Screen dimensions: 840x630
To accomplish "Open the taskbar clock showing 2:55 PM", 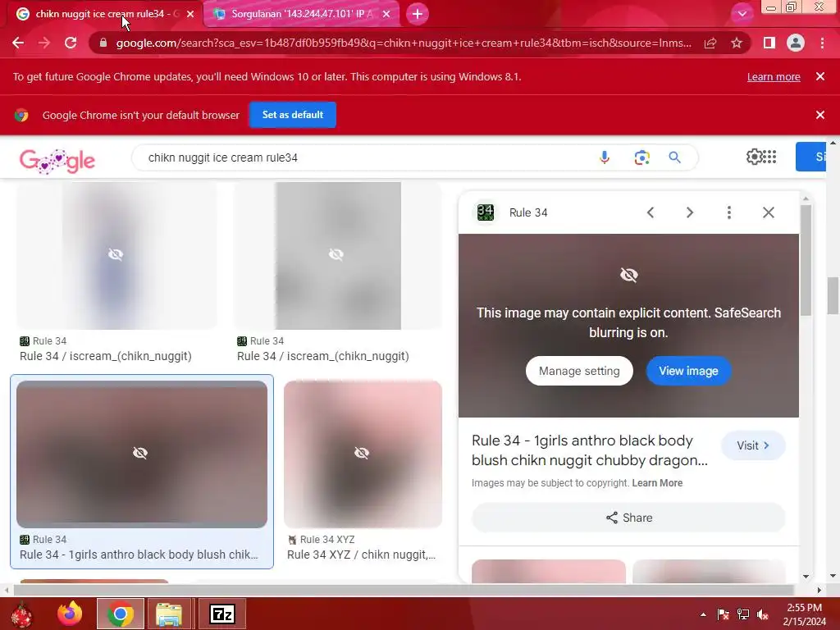I will [804, 614].
